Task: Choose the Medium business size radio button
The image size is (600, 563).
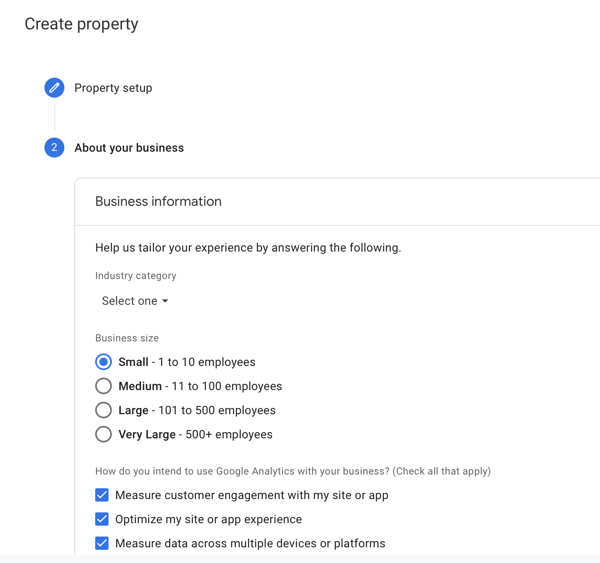Action: click(x=103, y=386)
